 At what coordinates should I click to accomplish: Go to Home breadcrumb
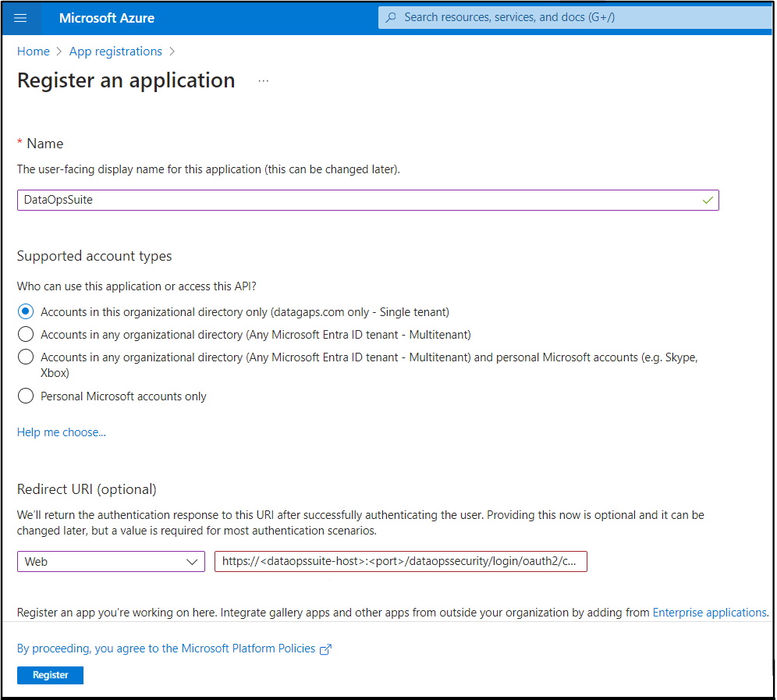[x=34, y=52]
